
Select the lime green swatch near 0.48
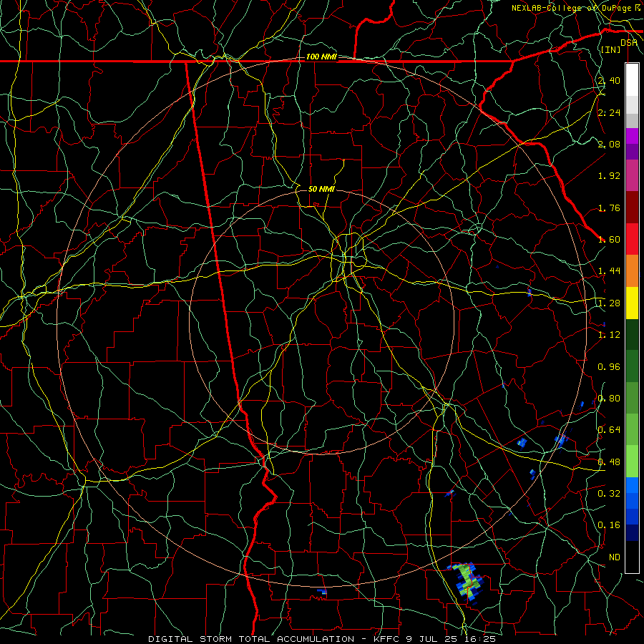tap(632, 462)
